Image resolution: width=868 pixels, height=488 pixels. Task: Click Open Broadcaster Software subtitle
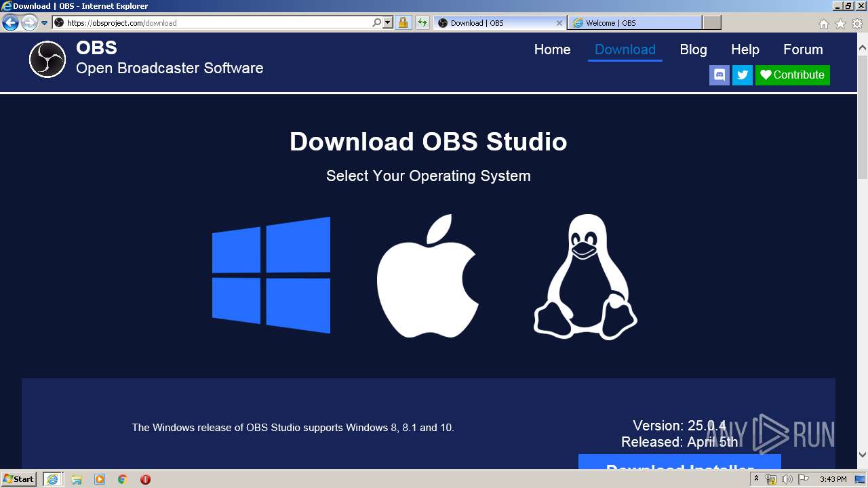click(170, 68)
